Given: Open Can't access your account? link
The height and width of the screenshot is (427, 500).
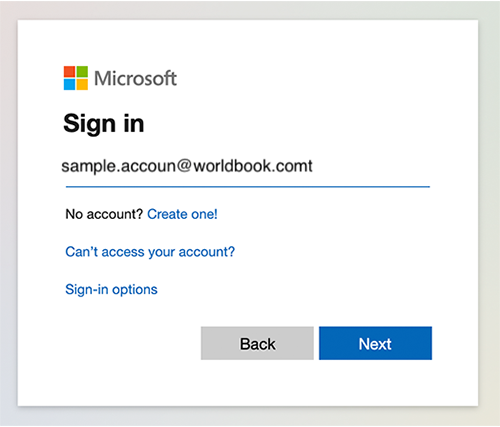Looking at the screenshot, I should 150,252.
